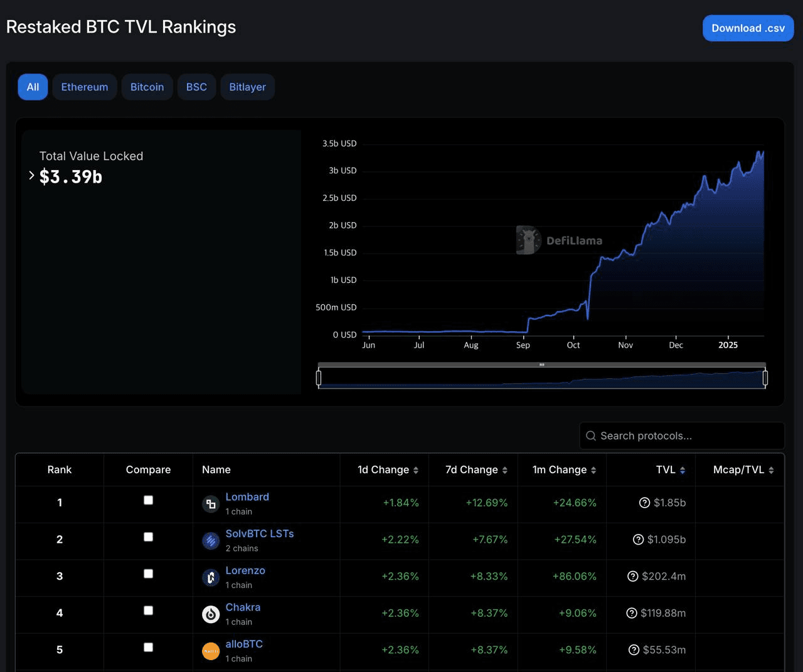Select the Bitlayer chain filter tab
The width and height of the screenshot is (803, 672).
coord(247,87)
